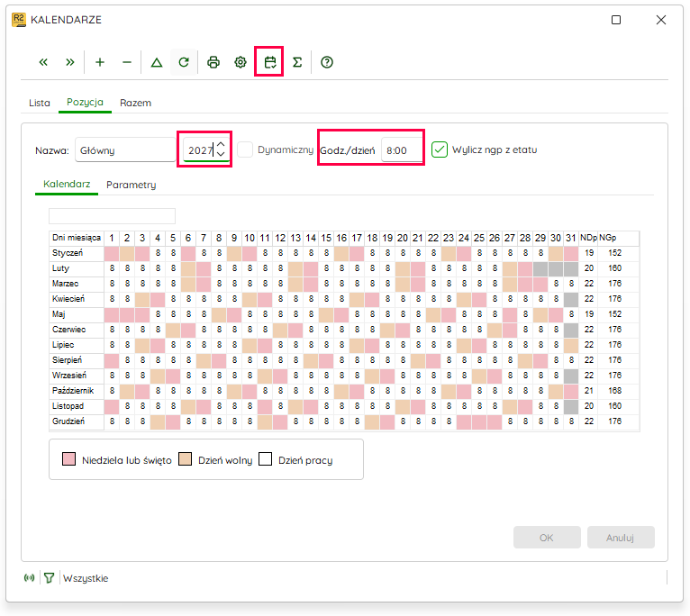Go to next record with double-right arrows
Image resolution: width=690 pixels, height=616 pixels.
[70, 62]
